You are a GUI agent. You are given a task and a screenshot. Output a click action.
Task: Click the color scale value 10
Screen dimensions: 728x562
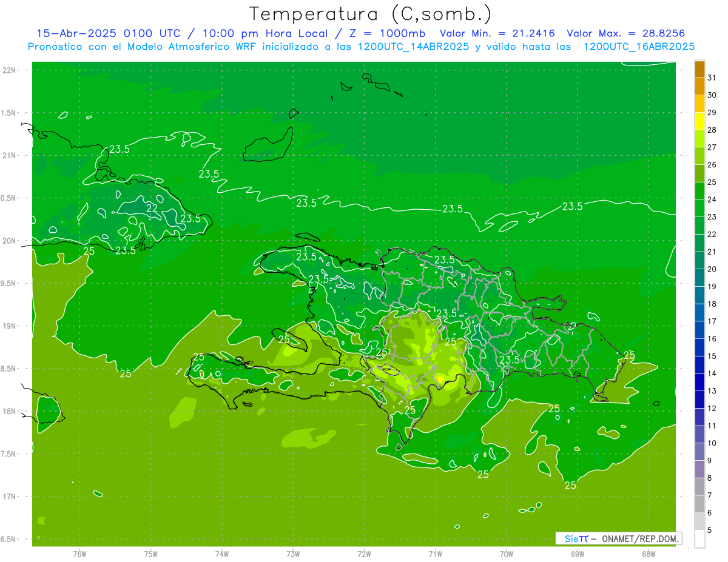click(712, 443)
